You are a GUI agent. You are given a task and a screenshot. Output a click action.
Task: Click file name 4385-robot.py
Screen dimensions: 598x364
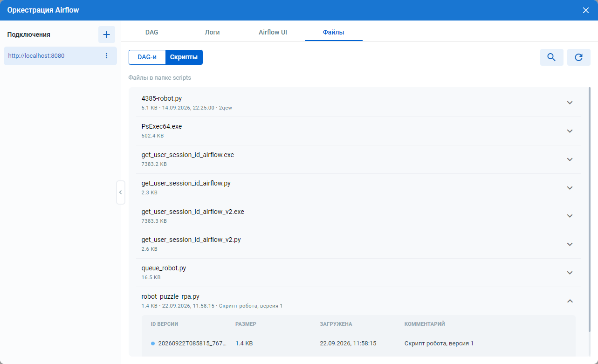tap(162, 98)
